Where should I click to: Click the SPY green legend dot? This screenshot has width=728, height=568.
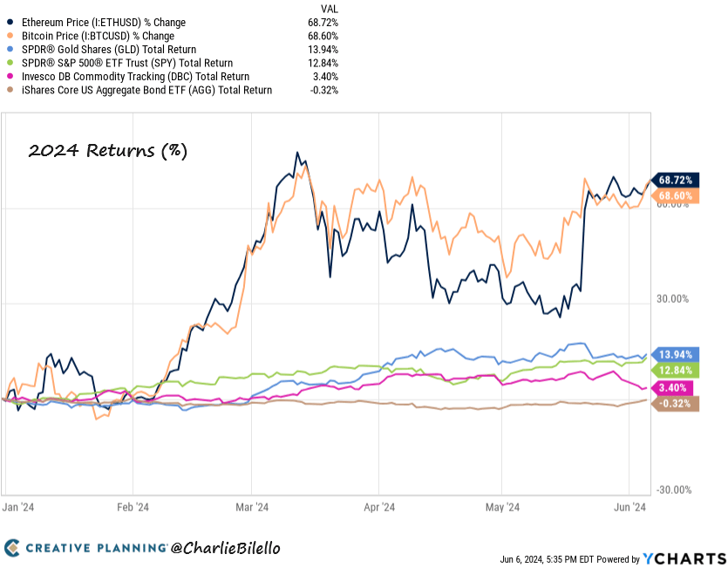click(x=10, y=63)
